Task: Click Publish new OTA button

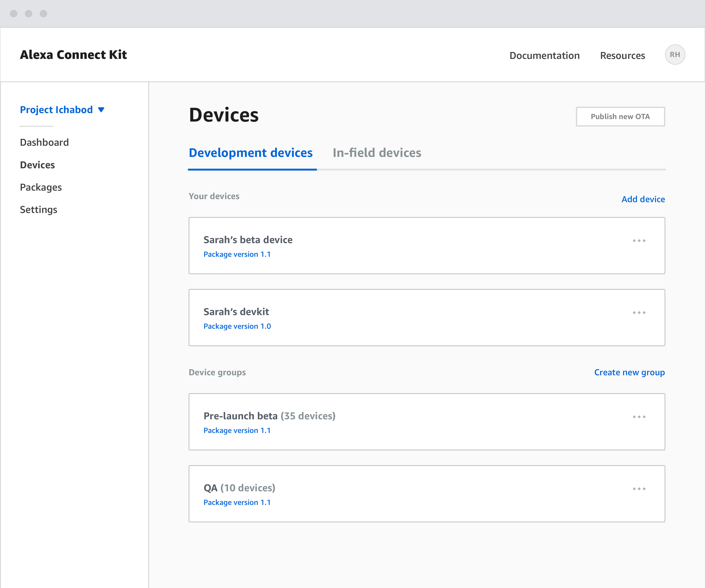Action: click(620, 116)
